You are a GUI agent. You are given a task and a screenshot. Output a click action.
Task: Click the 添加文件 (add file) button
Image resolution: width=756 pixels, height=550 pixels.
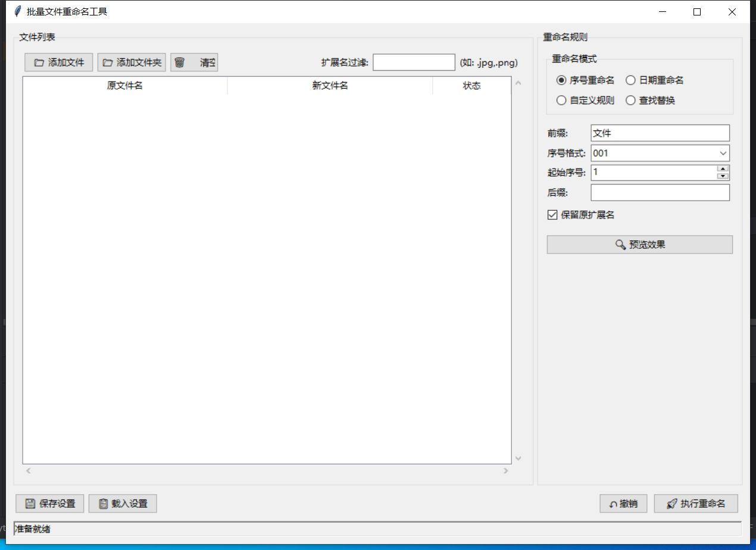pyautogui.click(x=59, y=62)
